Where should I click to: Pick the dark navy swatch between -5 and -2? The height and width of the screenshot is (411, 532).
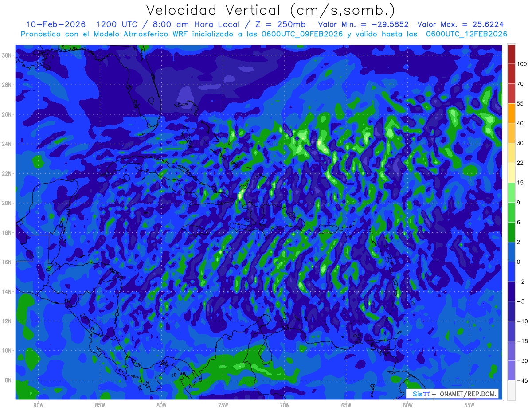(511, 291)
